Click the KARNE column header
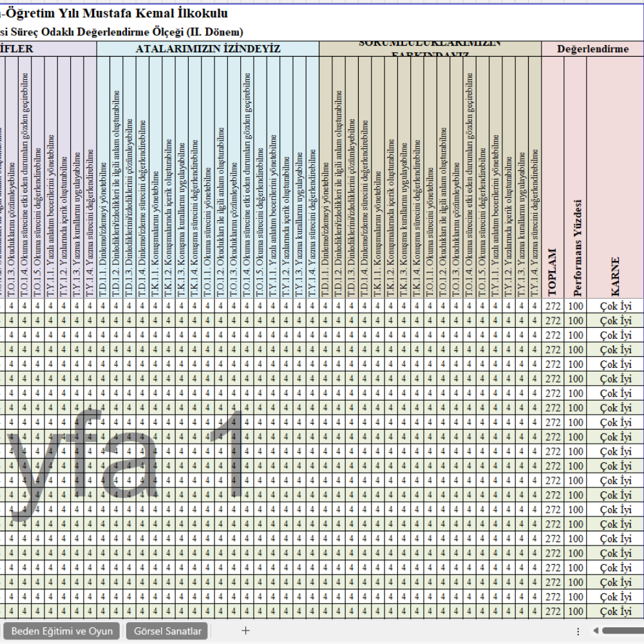The height and width of the screenshot is (644, 644). [615, 178]
